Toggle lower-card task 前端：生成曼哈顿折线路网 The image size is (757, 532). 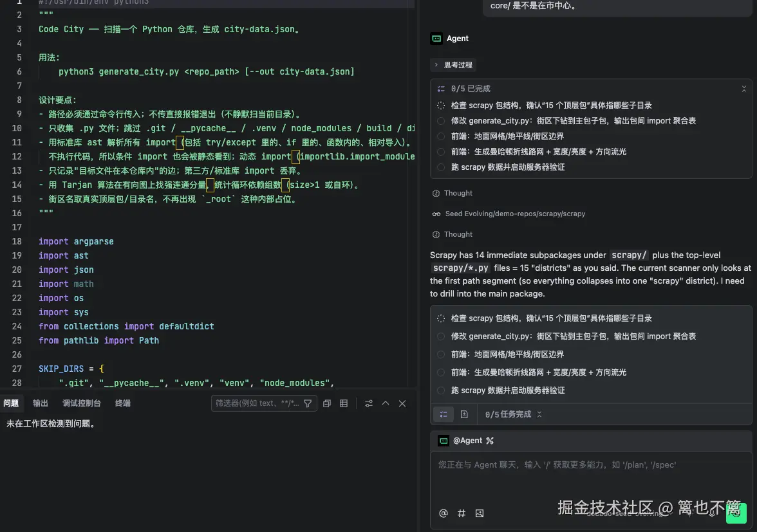(x=441, y=372)
